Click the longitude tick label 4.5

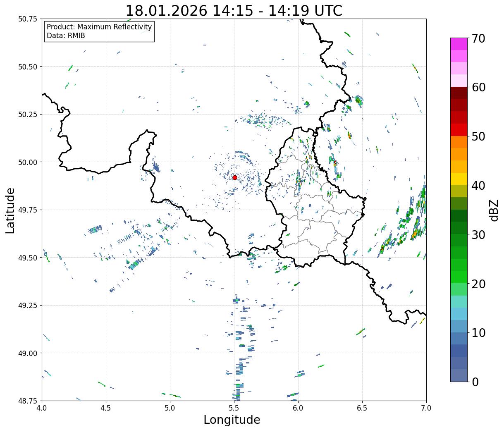pos(106,408)
